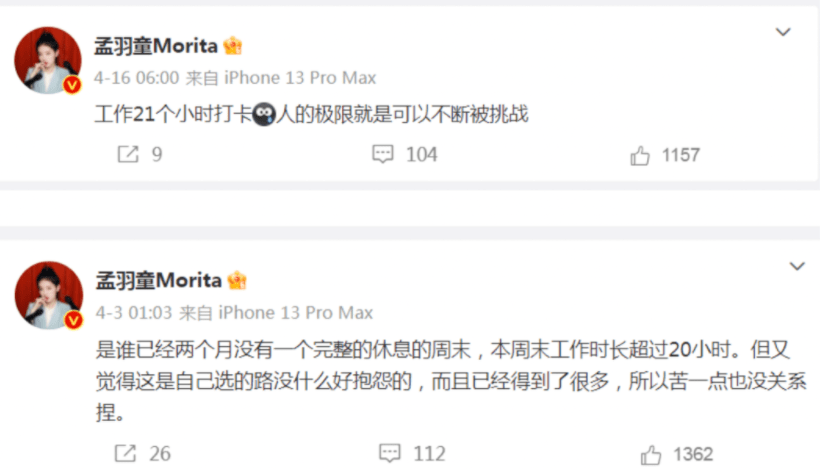Open 孟羽童Morita username link in the first post
The image size is (820, 470).
(156, 46)
